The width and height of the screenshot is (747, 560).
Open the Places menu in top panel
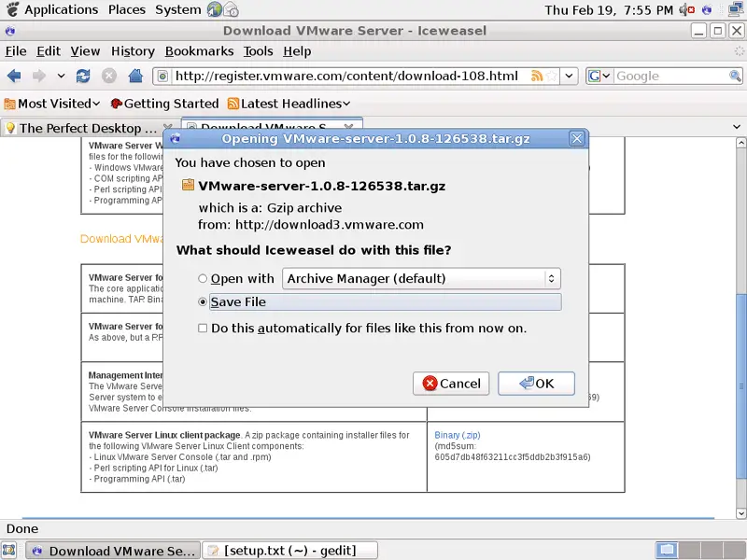[127, 9]
